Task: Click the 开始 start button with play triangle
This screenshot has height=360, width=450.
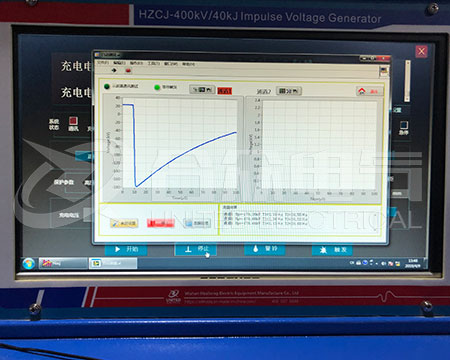Action: [126, 249]
